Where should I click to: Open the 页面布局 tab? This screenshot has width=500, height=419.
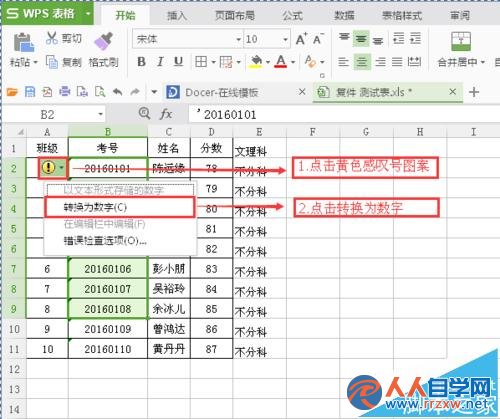click(235, 15)
